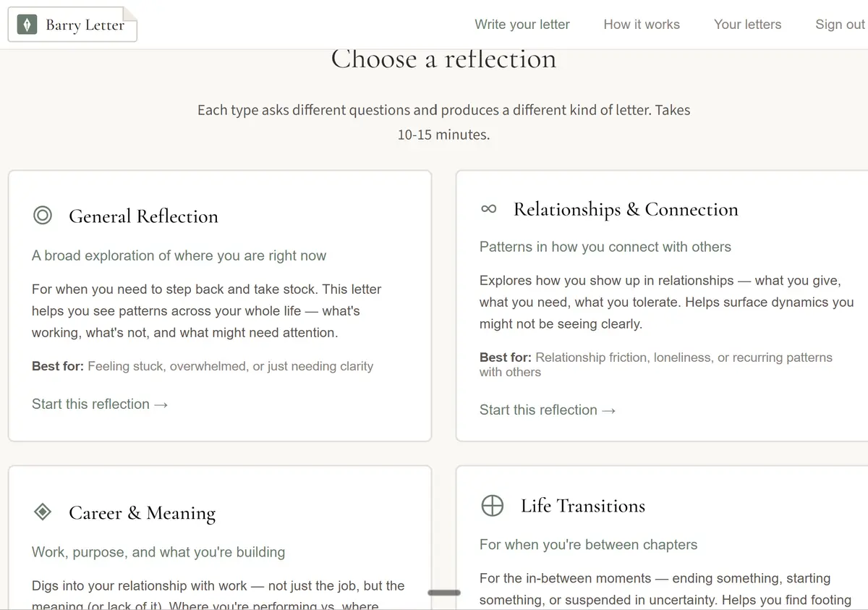Select the General Reflection heading
This screenshot has width=868, height=610.
point(143,216)
